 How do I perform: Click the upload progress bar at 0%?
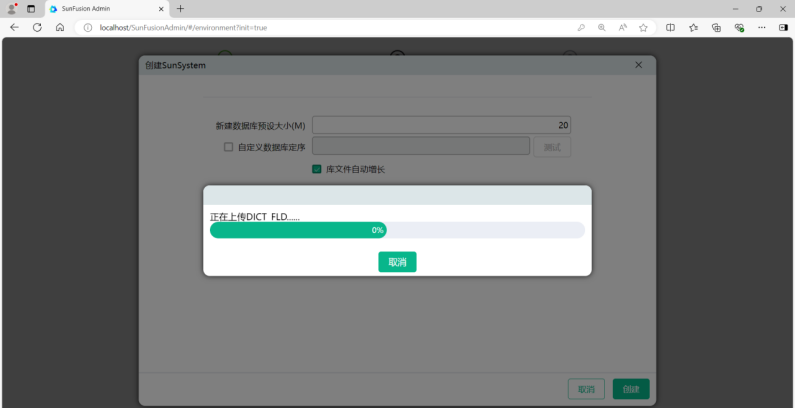[398, 230]
